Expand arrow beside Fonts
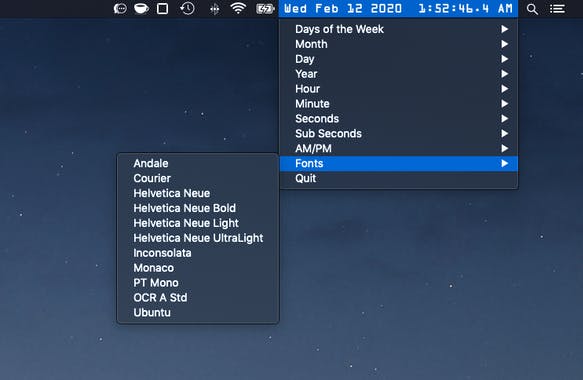The height and width of the screenshot is (380, 583). pos(505,163)
